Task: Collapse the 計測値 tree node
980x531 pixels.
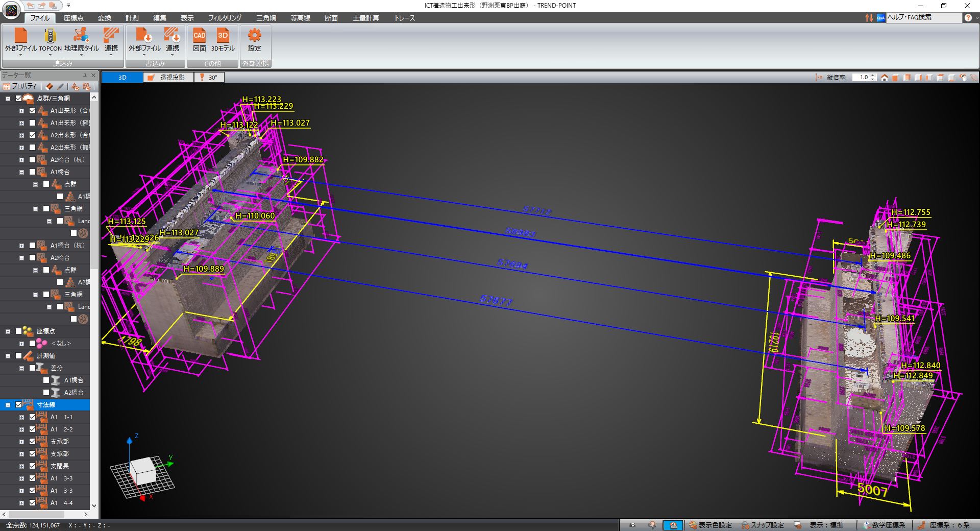Action: [8, 356]
